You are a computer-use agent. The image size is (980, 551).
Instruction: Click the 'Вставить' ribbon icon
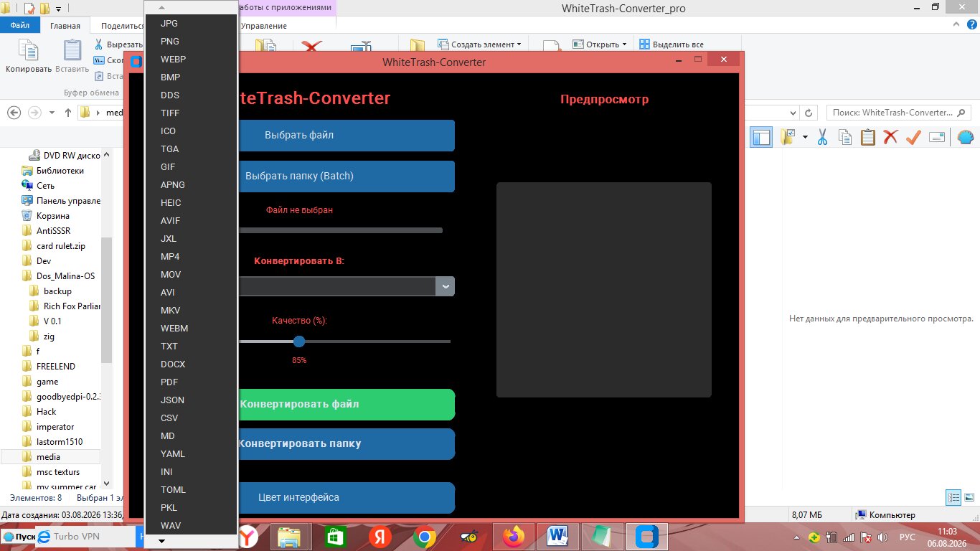coord(72,56)
